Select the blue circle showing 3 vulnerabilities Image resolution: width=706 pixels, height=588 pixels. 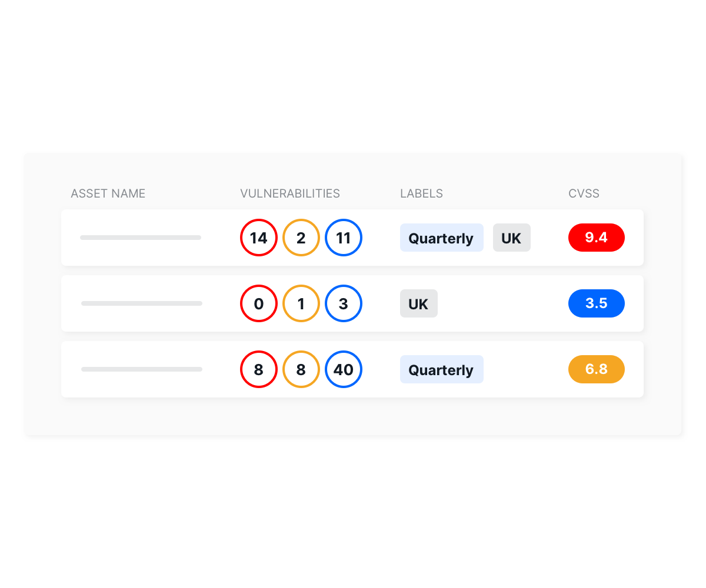pos(344,303)
